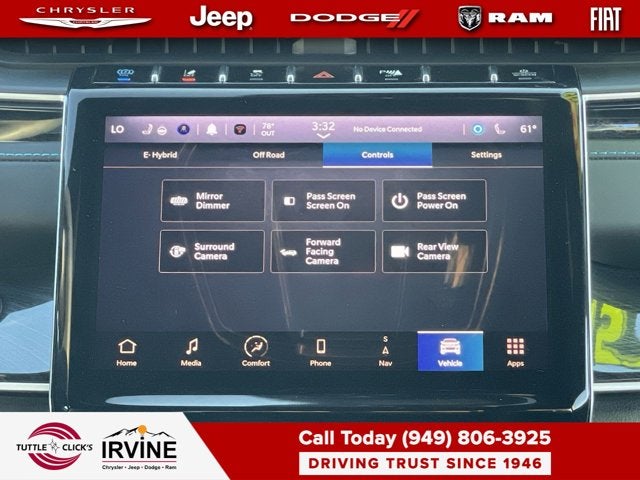Viewport: 640px width, 480px height.
Task: Toggle the Mirror Dimmer
Action: (213, 200)
